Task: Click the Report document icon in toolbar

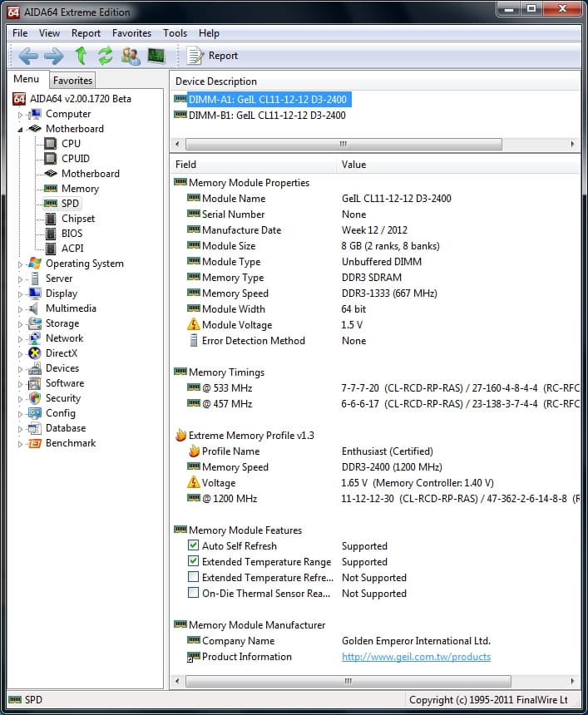Action: pos(195,56)
